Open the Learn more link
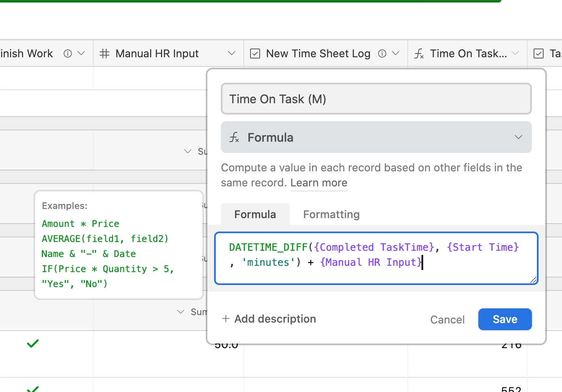 point(319,183)
